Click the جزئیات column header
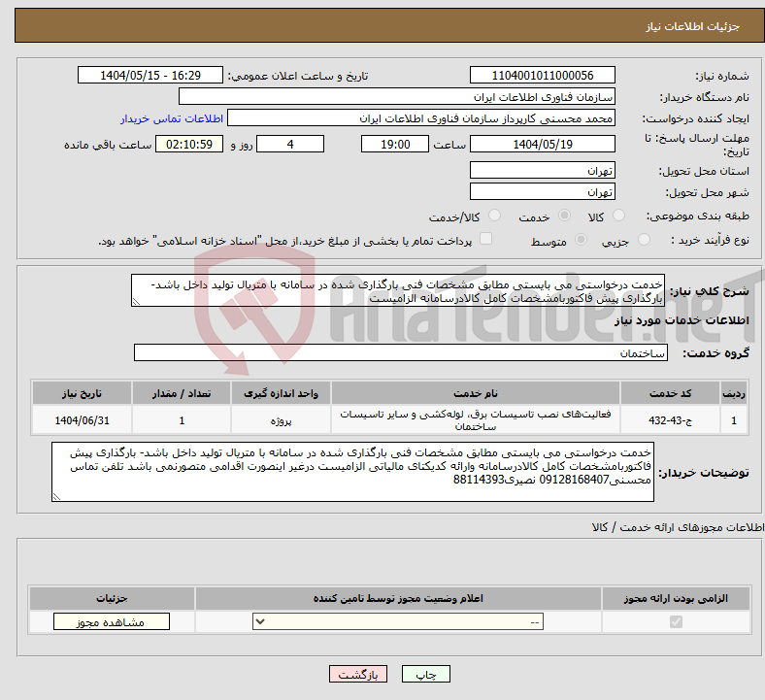The width and height of the screenshot is (765, 700). click(x=112, y=598)
